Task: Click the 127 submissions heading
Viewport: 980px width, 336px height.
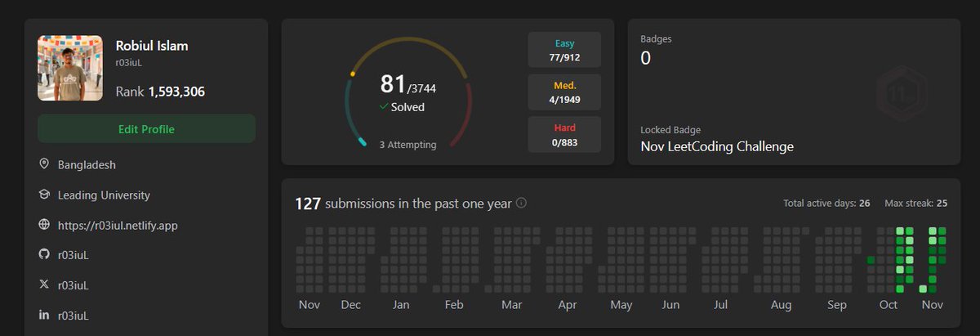Action: pos(403,204)
